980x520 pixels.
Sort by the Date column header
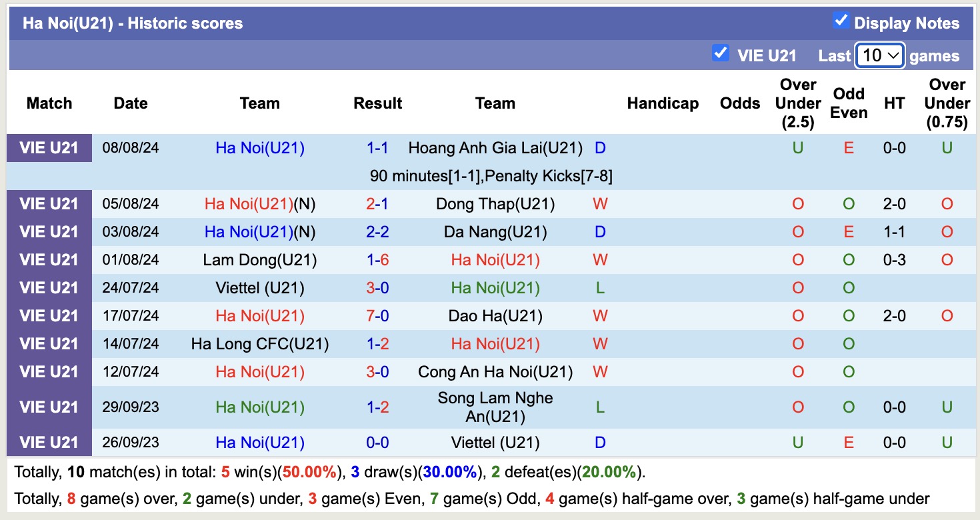coord(130,103)
